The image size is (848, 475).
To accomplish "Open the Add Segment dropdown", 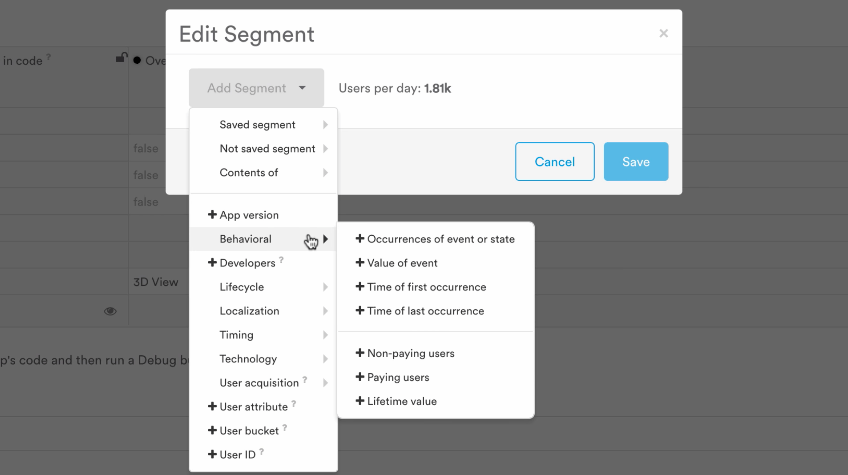I will 256,88.
